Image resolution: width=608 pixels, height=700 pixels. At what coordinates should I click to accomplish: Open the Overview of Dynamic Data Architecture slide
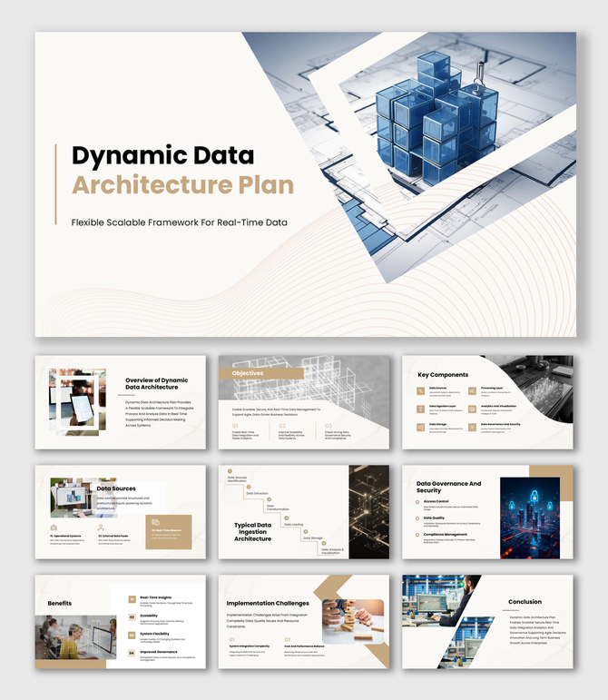pos(121,402)
